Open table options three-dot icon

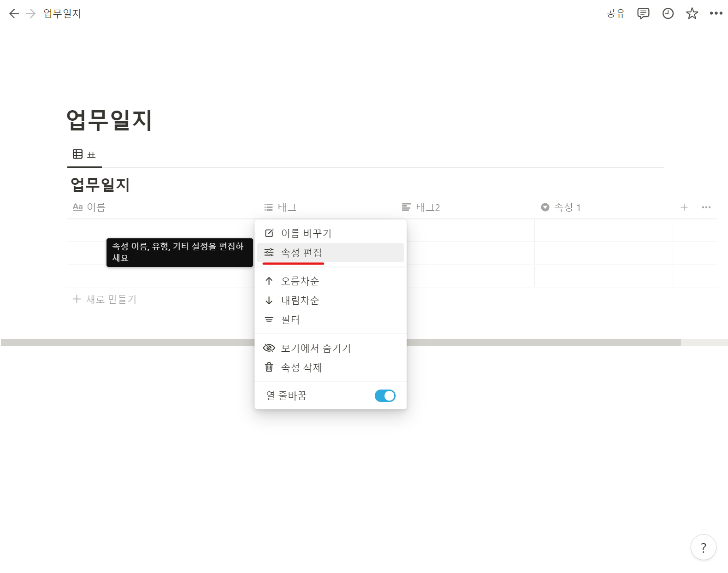tap(706, 207)
